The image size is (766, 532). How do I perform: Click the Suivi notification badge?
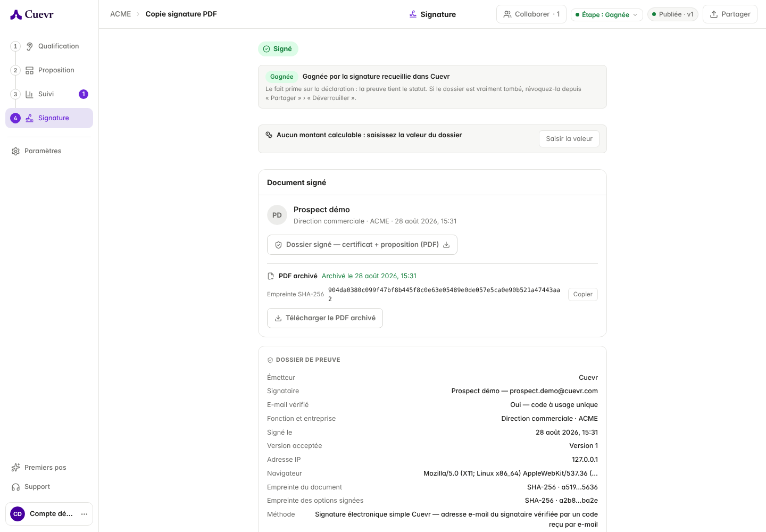click(84, 94)
